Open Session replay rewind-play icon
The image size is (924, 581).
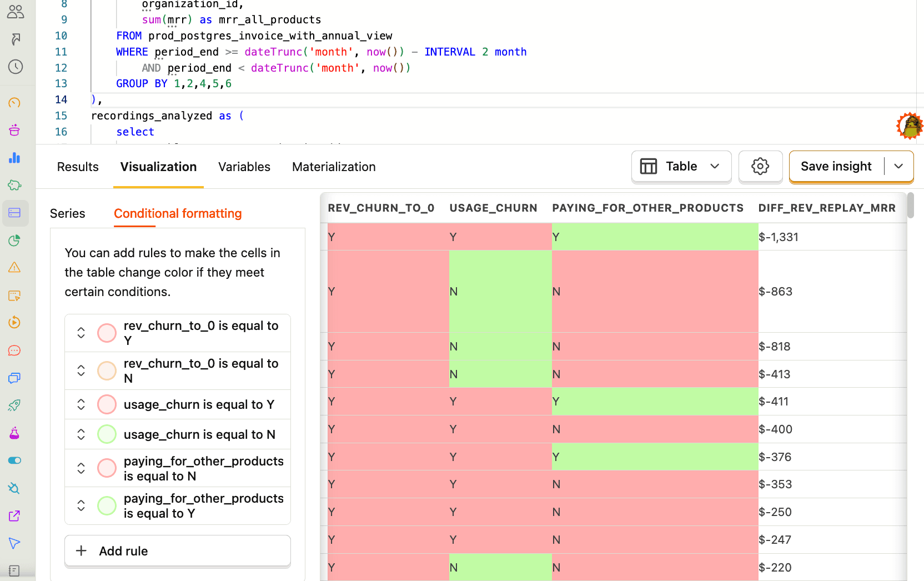[15, 323]
